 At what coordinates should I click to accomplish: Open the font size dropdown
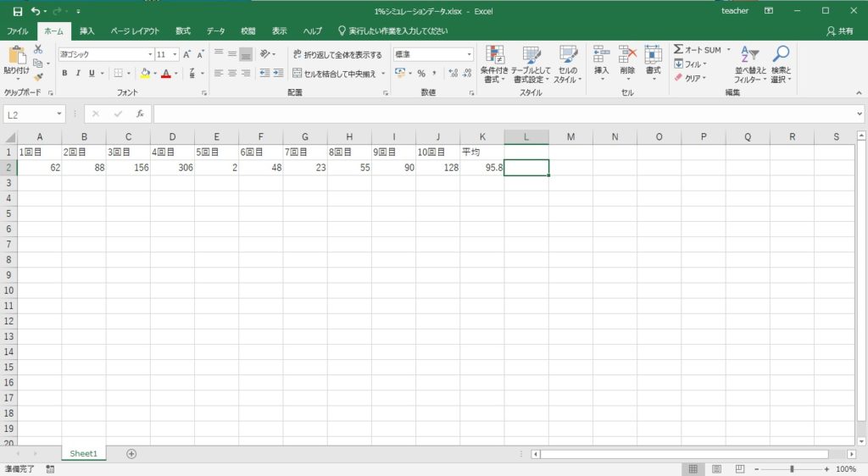pyautogui.click(x=175, y=54)
